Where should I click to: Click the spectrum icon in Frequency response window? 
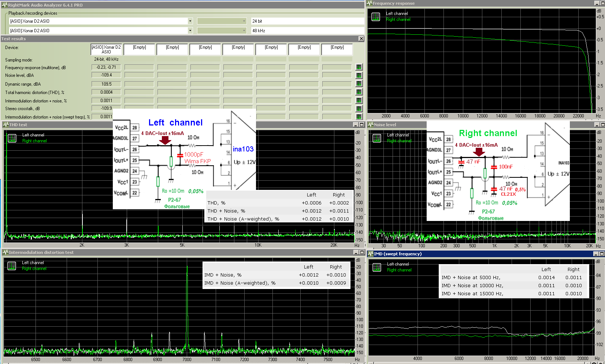[x=376, y=16]
